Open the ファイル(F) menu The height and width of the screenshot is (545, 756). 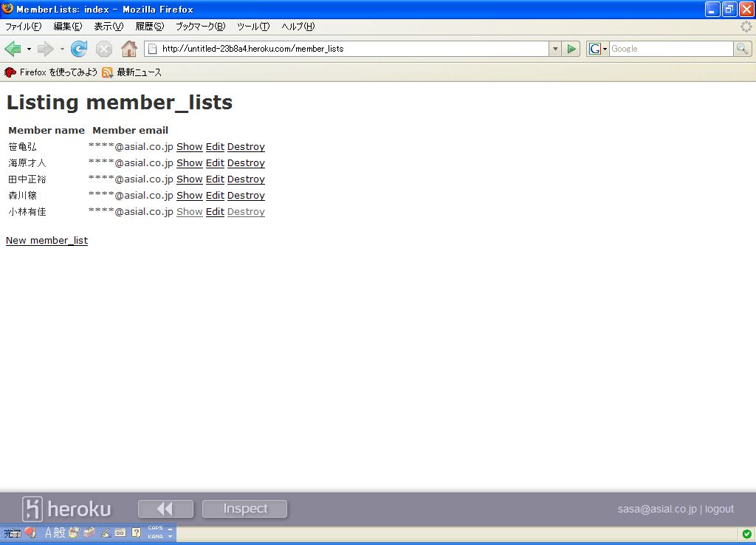[24, 27]
